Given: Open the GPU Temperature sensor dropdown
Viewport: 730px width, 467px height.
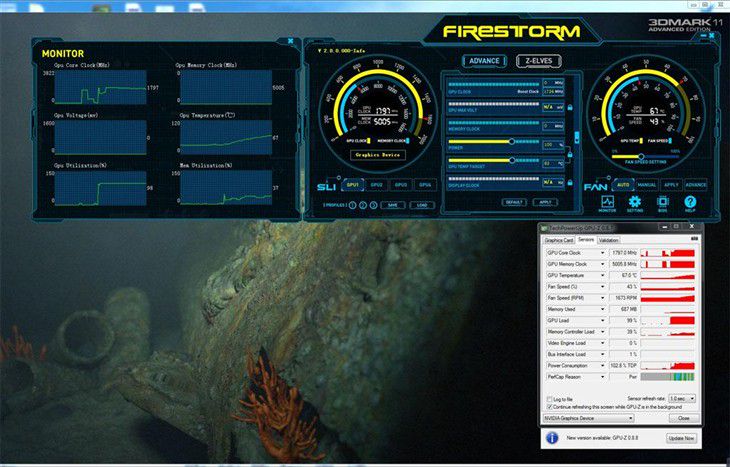Looking at the screenshot, I should [602, 275].
